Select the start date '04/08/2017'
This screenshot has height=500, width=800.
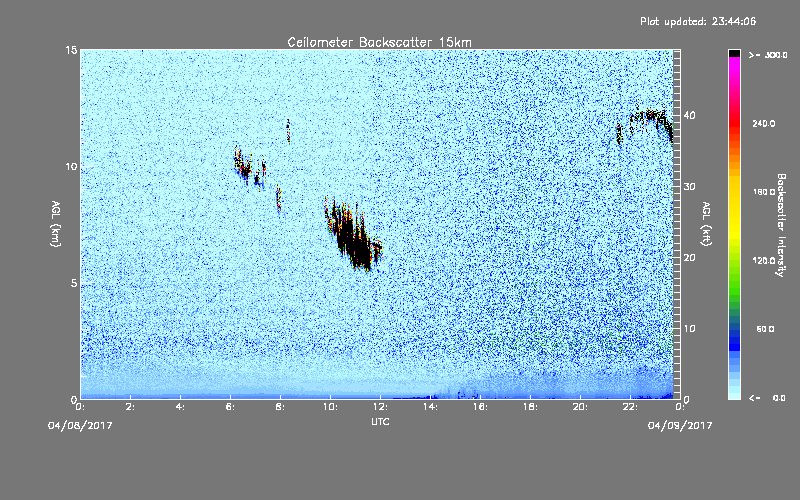point(80,426)
